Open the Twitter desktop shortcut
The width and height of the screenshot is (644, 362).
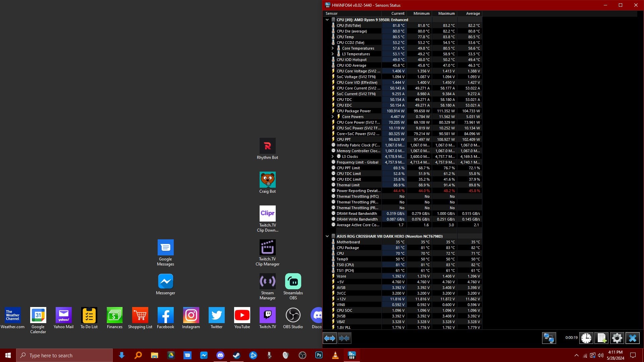pyautogui.click(x=216, y=318)
